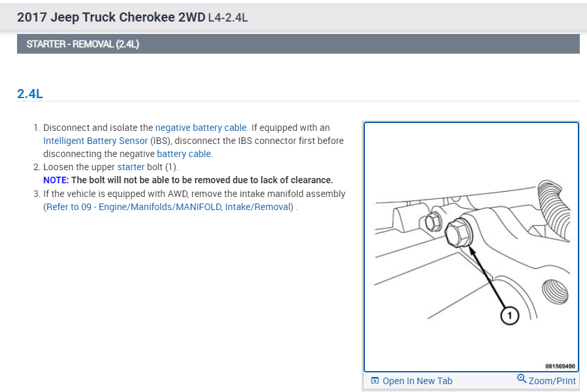587x392 pixels.
Task: Click the starter bolt diagram image
Action: [471, 247]
